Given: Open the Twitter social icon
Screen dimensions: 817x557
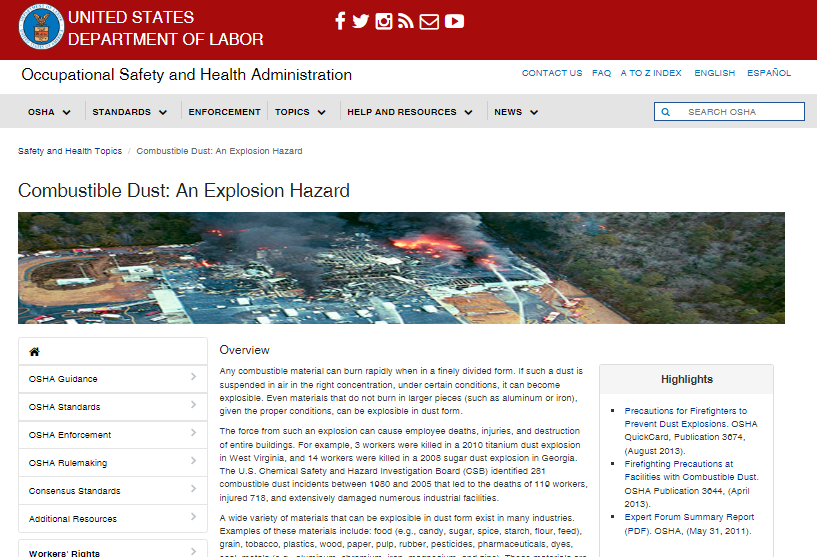Looking at the screenshot, I should pyautogui.click(x=361, y=21).
